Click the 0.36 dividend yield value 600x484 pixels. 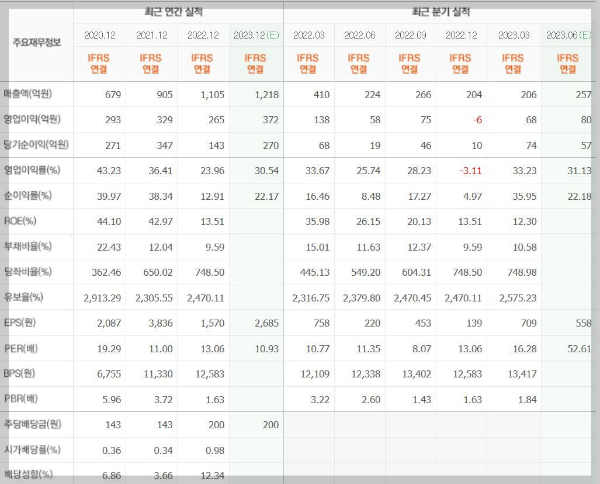[x=111, y=451]
